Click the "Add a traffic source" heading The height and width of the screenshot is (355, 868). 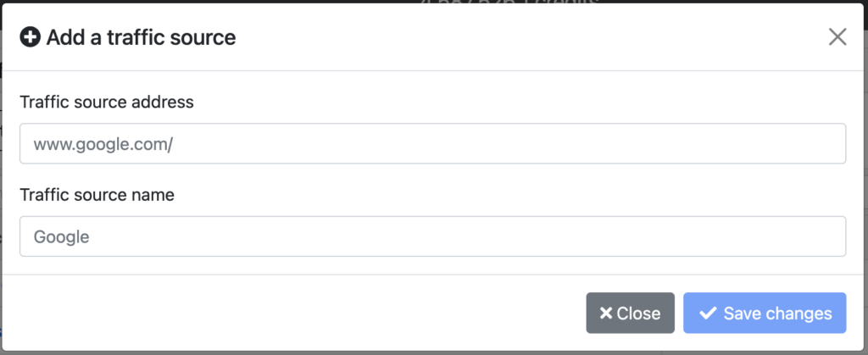coord(142,37)
